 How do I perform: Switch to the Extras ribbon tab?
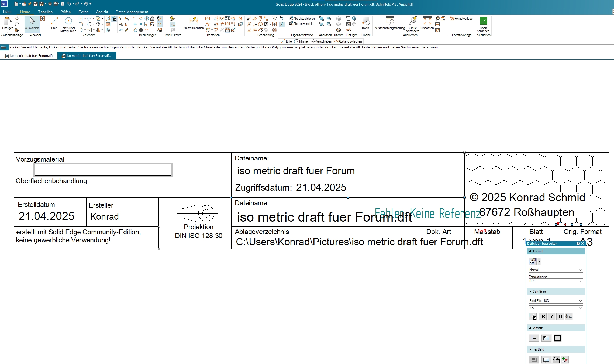pyautogui.click(x=83, y=12)
